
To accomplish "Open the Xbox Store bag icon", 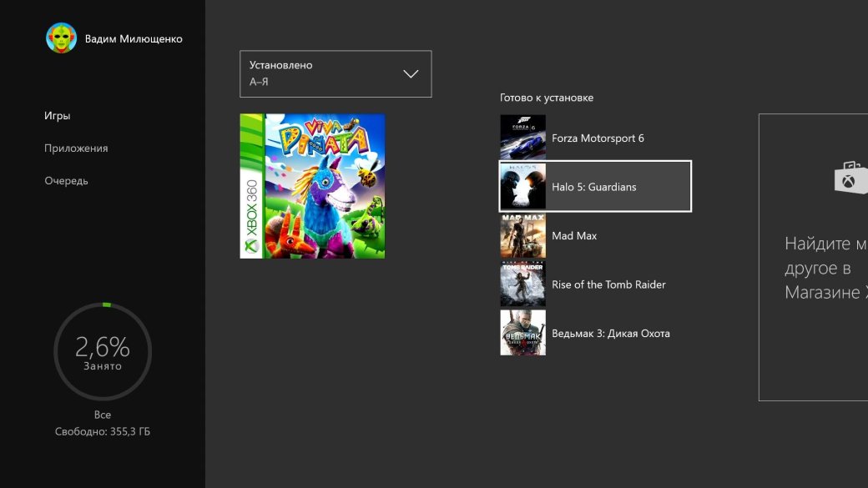I will 850,178.
